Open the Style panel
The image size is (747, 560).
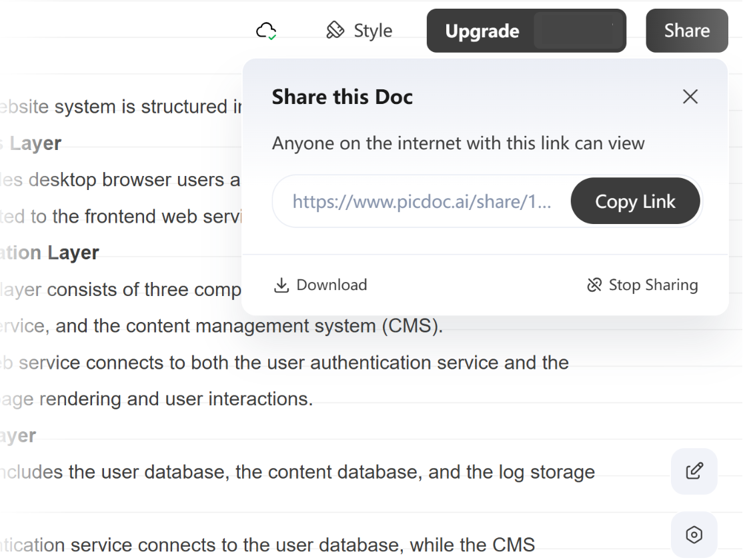click(x=359, y=31)
